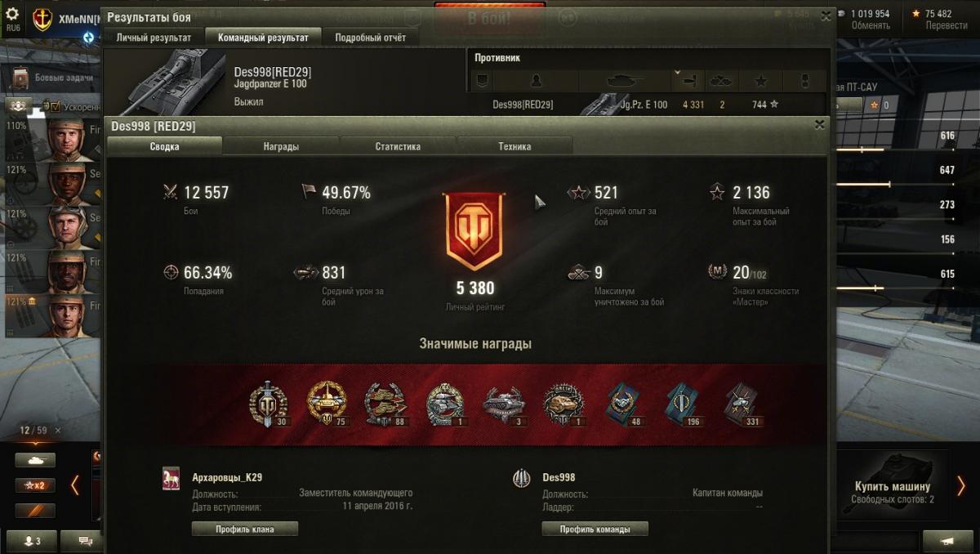Click the medal badge numbered 30

tap(269, 404)
